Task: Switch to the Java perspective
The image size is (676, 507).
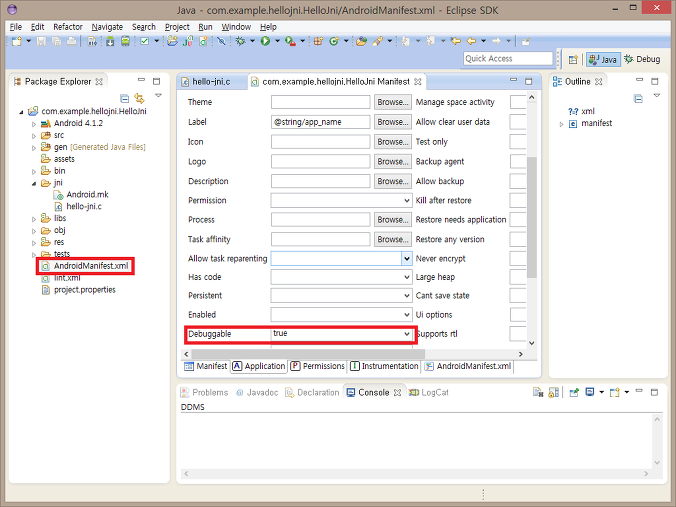Action: click(603, 59)
